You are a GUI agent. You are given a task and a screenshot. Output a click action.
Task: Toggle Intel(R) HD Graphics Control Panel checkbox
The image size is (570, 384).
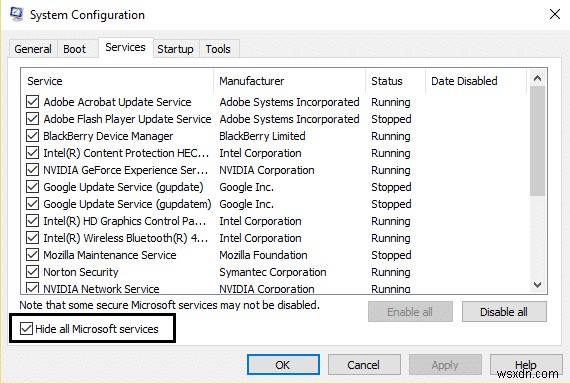point(32,221)
